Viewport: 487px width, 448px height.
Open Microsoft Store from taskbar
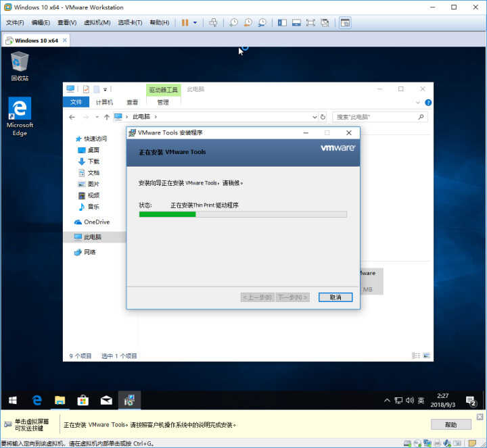[83, 401]
